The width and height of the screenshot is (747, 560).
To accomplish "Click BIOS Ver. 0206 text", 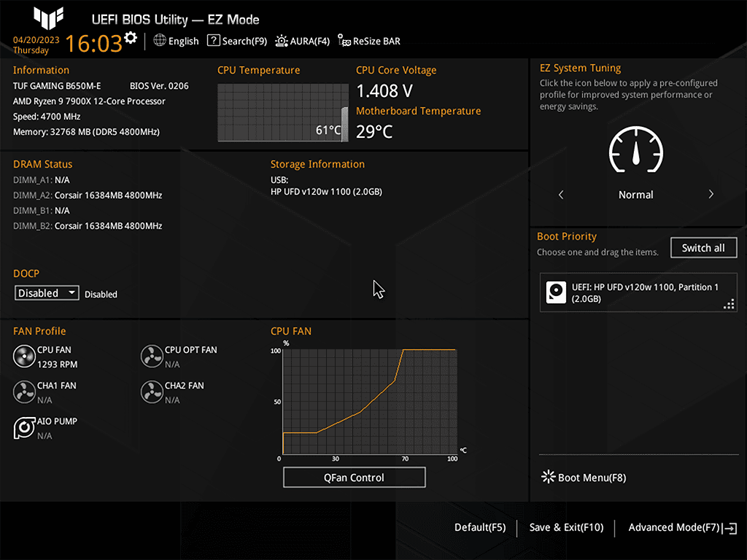I will tap(159, 86).
